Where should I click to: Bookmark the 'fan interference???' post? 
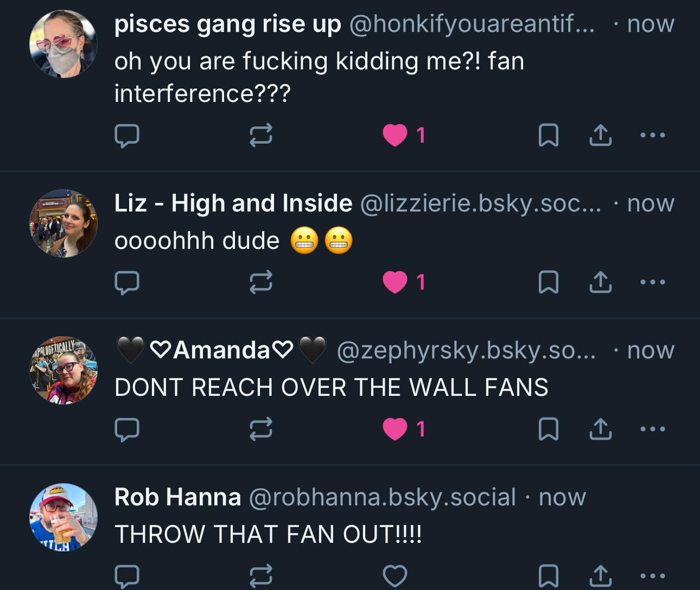[x=548, y=136]
